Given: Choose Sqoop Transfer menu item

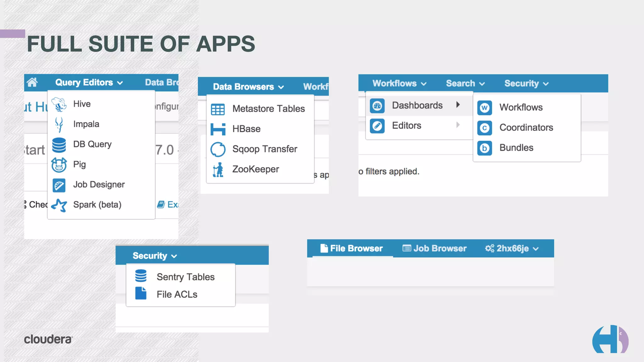Looking at the screenshot, I should tap(260, 149).
